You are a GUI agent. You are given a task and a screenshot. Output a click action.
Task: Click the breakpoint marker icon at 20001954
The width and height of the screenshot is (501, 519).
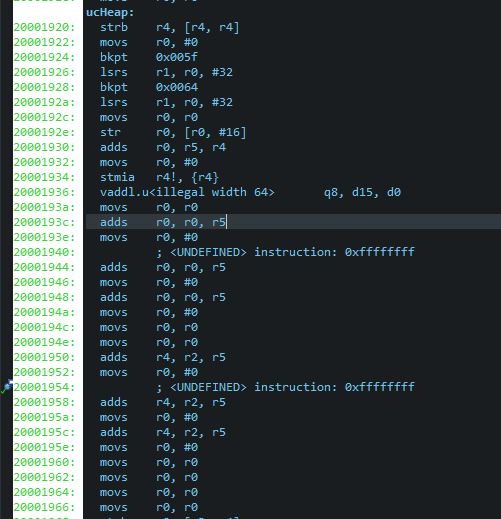6,387
